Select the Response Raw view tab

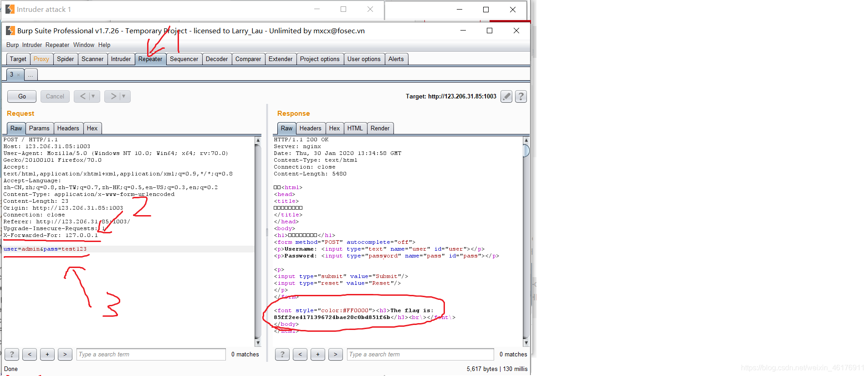click(286, 128)
